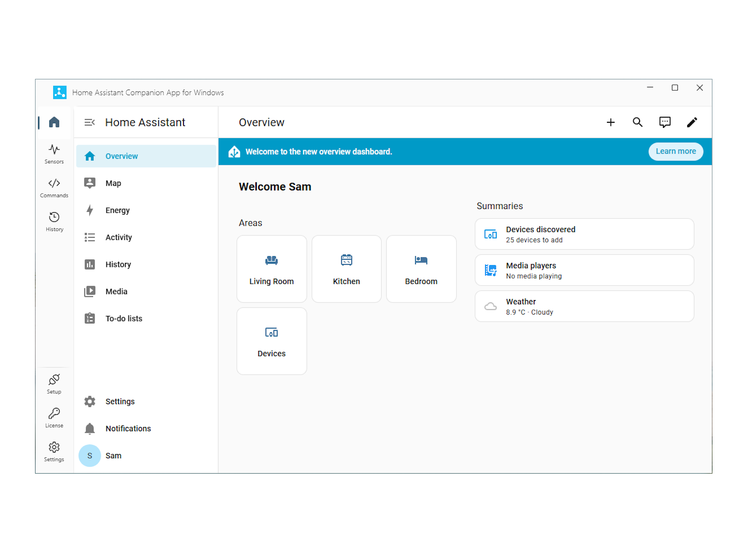Open the Kitchen area card
This screenshot has width=747, height=560.
[x=346, y=269]
